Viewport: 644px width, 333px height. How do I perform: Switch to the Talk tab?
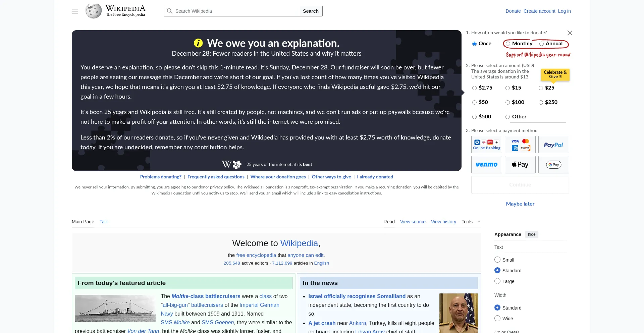pos(104,222)
